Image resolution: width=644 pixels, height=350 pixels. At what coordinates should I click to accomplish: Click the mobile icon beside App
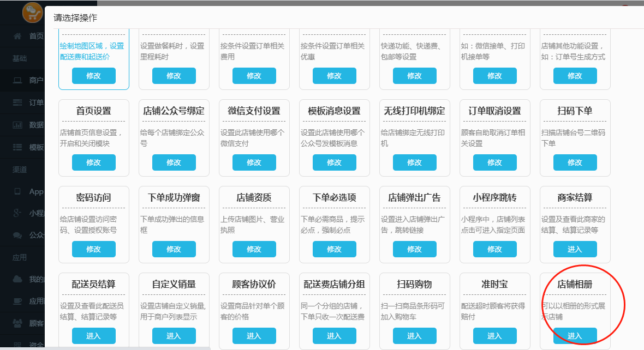click(17, 191)
